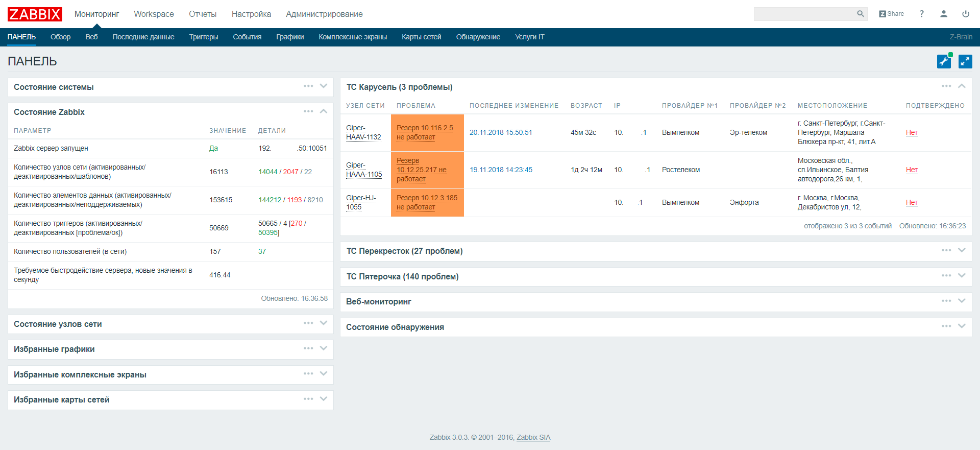
Task: Go to the Обзор submenu tab
Action: click(60, 37)
